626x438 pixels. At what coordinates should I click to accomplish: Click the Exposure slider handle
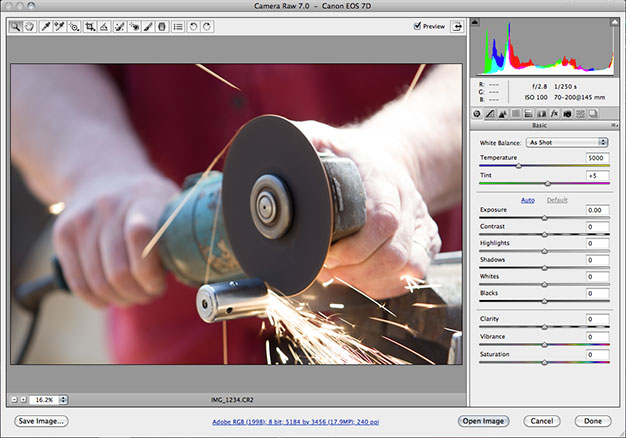pos(545,218)
